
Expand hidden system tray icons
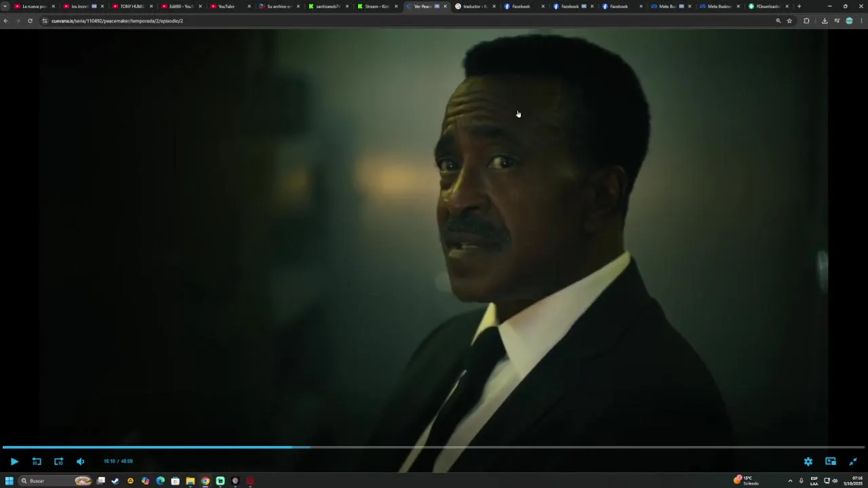[790, 481]
